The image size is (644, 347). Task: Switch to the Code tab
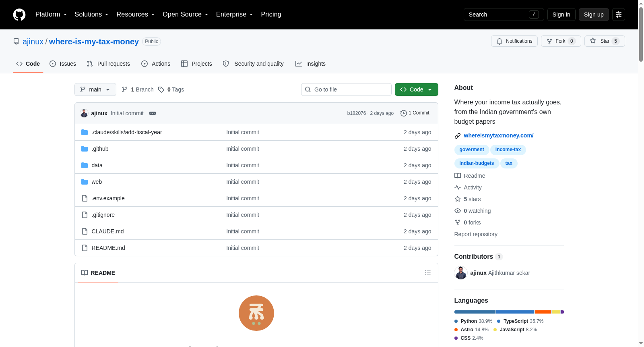28,64
